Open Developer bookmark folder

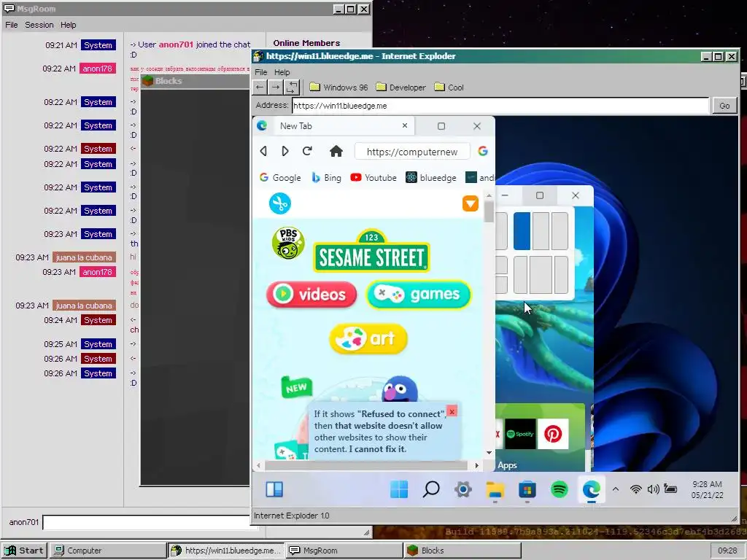tap(401, 87)
